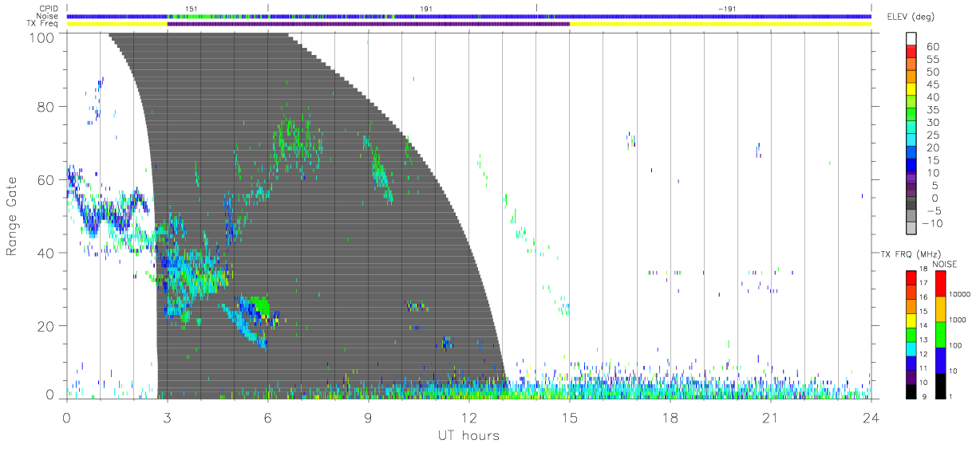Viewport: 980px width, 452px height.
Task: Pick the white top swatch in the ELEV colorbar
Action: coord(913,39)
